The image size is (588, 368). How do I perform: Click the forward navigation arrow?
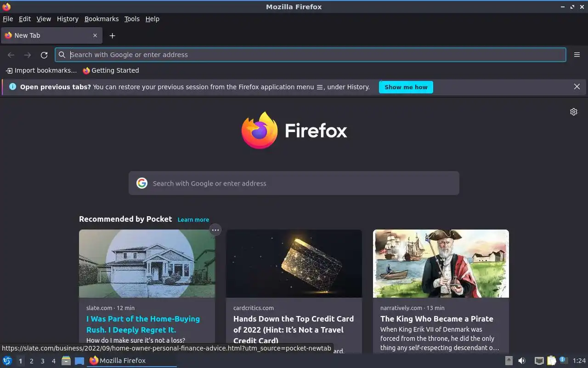(28, 55)
